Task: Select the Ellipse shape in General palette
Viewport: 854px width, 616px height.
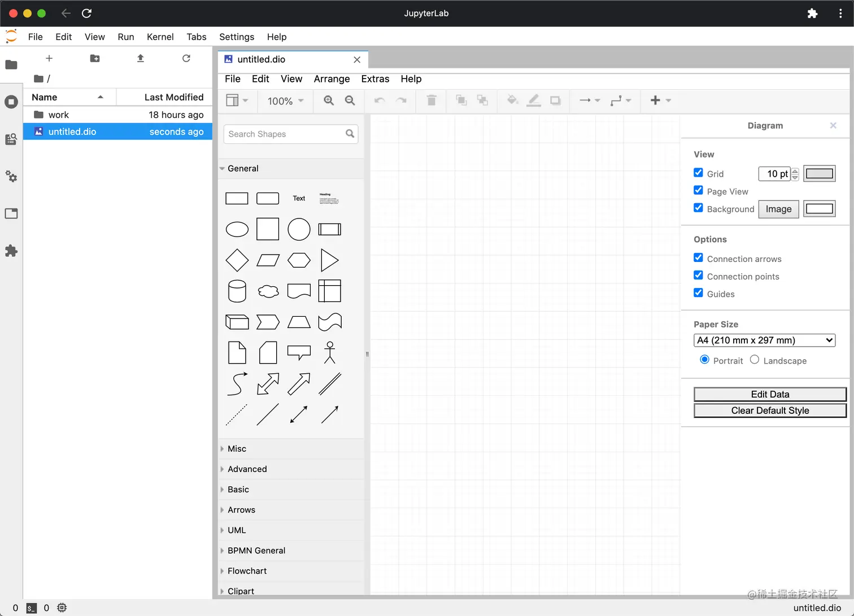Action: (237, 229)
